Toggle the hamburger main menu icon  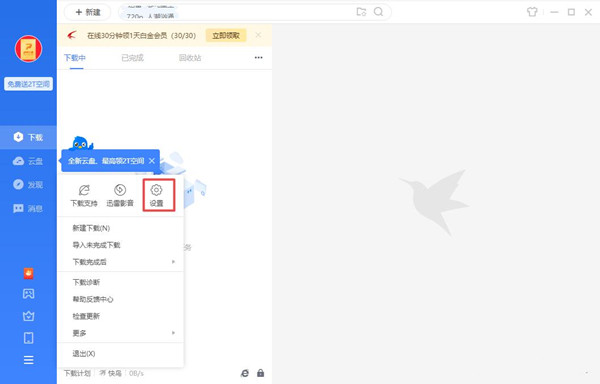(x=28, y=360)
